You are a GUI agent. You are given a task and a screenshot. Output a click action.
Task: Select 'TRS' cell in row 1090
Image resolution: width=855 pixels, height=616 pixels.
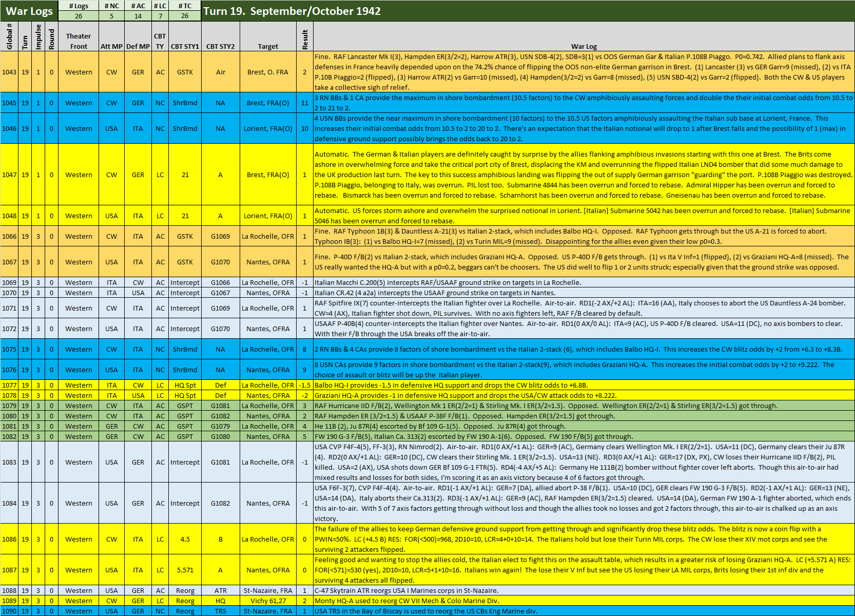(x=220, y=611)
